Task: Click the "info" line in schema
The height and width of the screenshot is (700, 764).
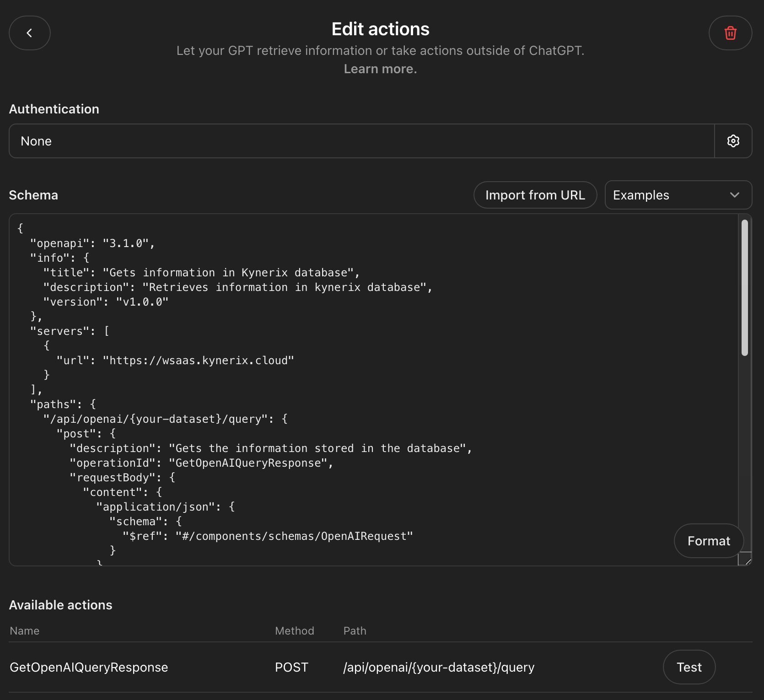Action: point(59,258)
